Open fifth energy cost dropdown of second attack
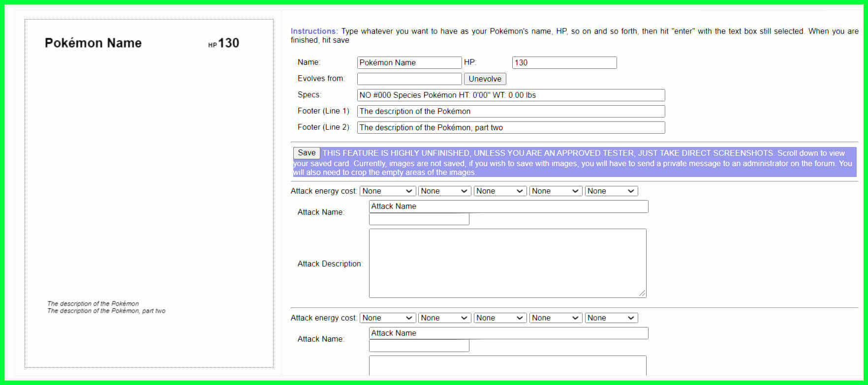This screenshot has height=385, width=868. [x=612, y=318]
